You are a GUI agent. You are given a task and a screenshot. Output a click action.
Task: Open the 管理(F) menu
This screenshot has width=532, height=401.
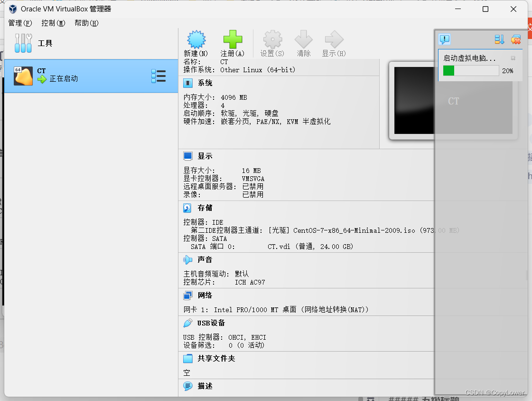click(x=19, y=22)
